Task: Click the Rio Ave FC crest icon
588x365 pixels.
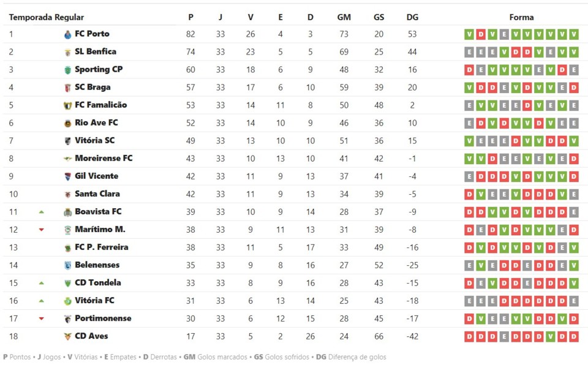Action: pyautogui.click(x=68, y=123)
